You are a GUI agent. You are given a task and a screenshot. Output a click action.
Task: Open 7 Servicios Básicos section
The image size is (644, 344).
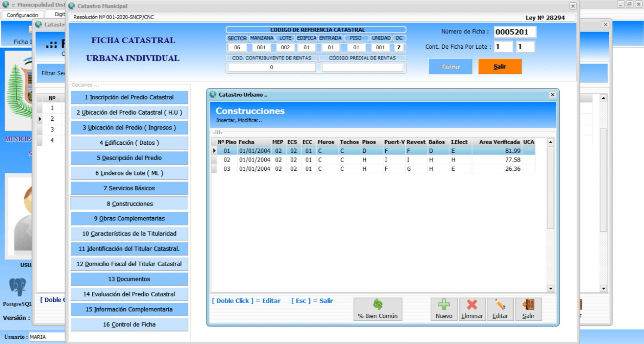(x=129, y=188)
